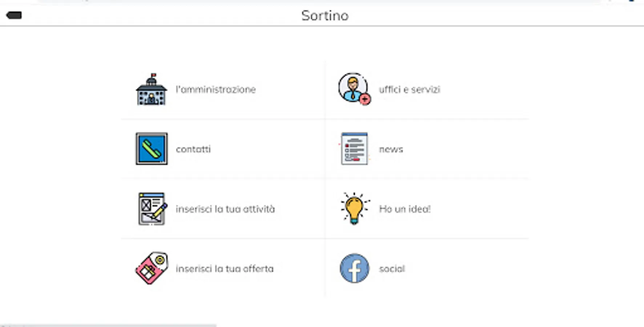Click the "Ho un idea!" label
This screenshot has width=644, height=327.
pyautogui.click(x=404, y=209)
